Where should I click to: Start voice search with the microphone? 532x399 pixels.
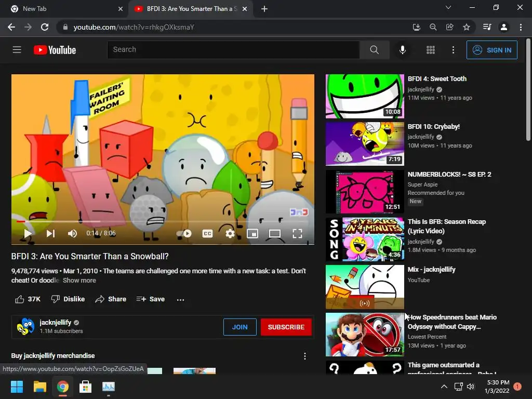[403, 50]
